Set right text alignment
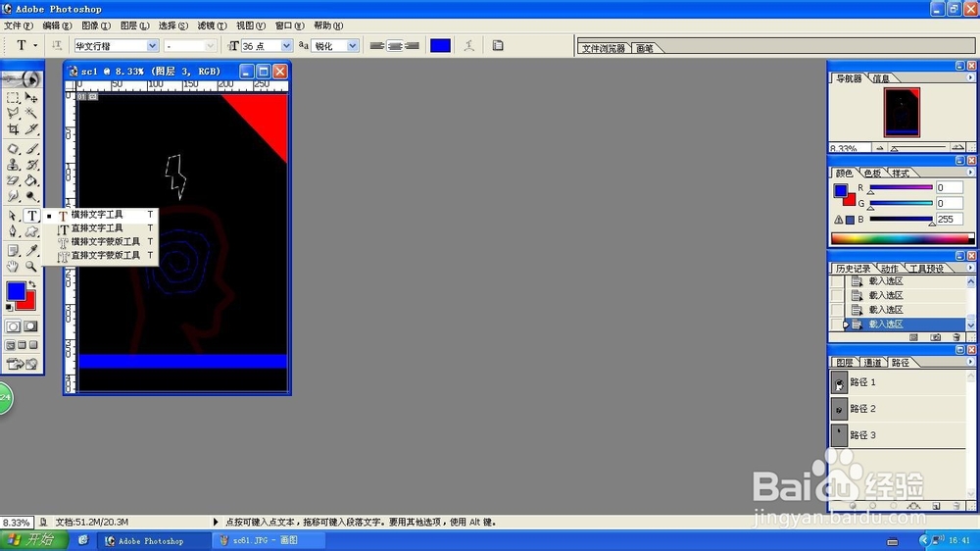 click(412, 46)
